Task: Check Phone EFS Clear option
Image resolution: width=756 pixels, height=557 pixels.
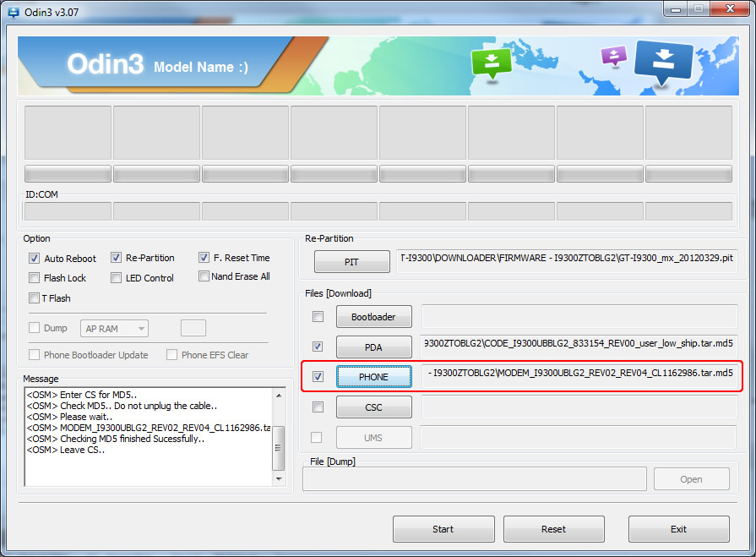Action: click(x=171, y=355)
